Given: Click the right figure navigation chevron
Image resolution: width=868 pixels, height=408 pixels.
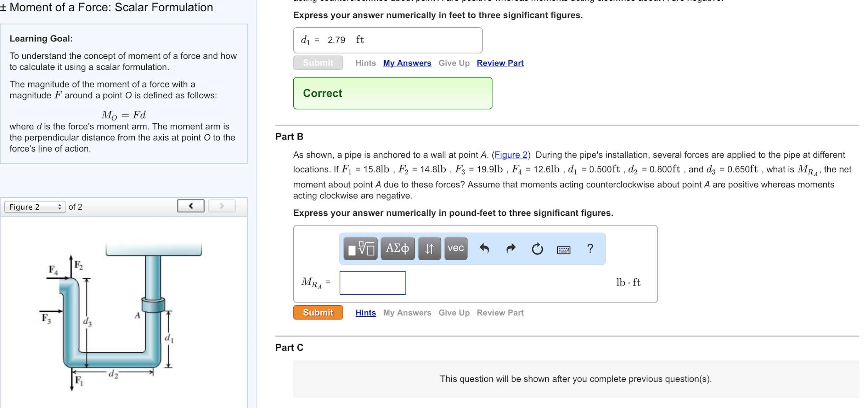Looking at the screenshot, I should pos(221,205).
